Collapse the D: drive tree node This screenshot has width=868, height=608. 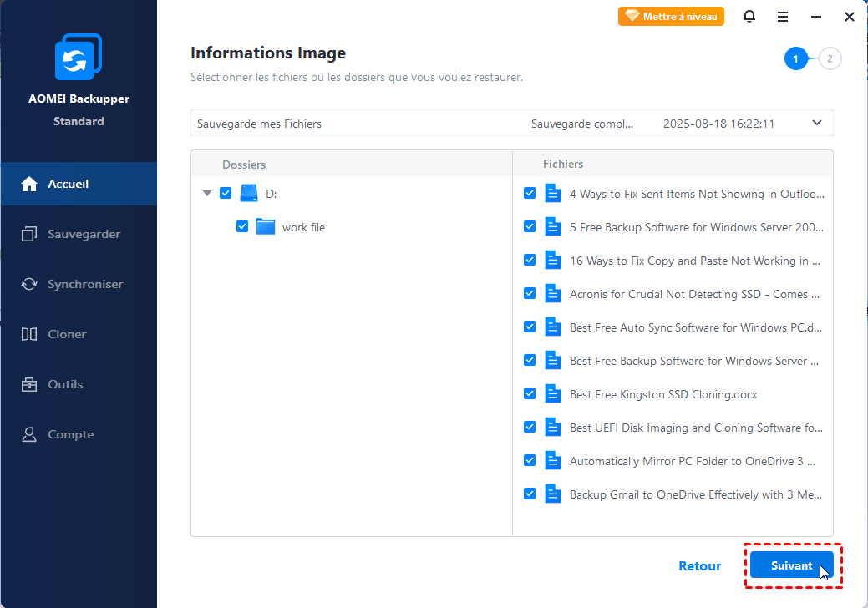pyautogui.click(x=206, y=194)
